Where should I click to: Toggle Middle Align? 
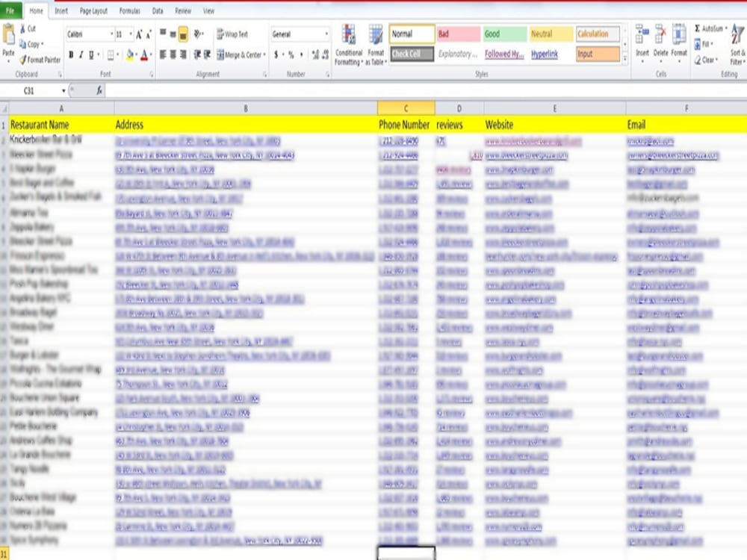[173, 34]
